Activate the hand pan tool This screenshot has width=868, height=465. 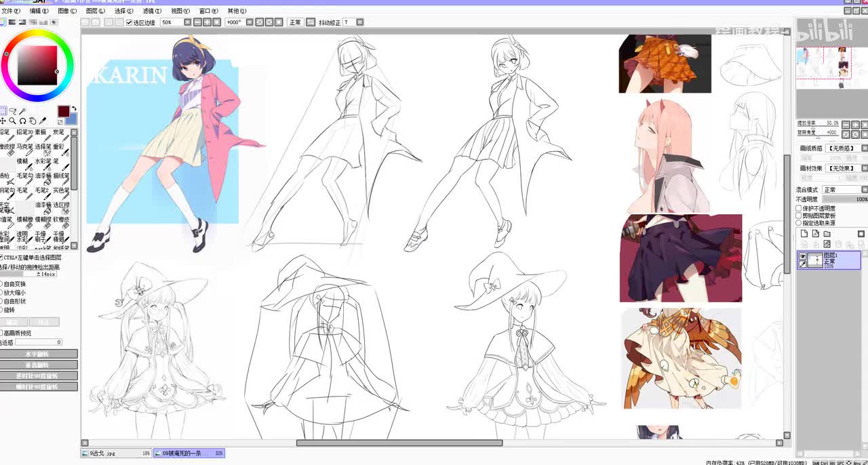click(33, 121)
